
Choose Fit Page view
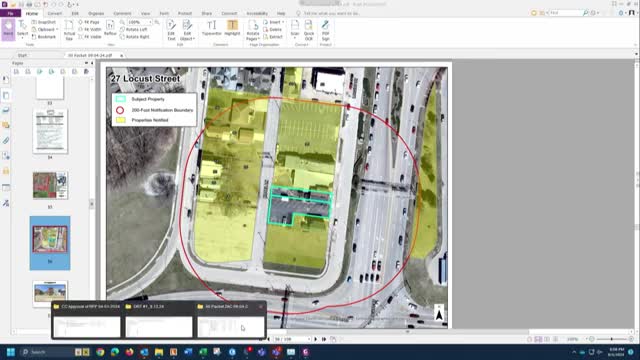[x=89, y=22]
